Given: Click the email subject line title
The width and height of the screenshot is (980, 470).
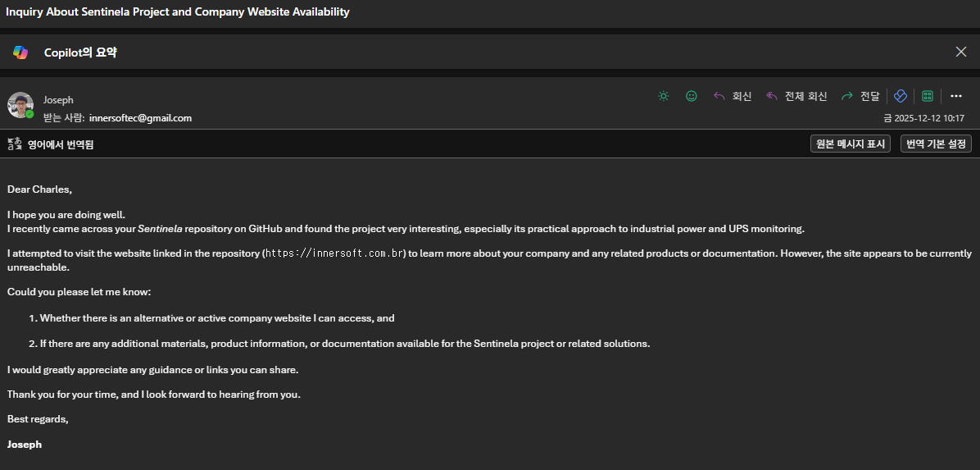Looking at the screenshot, I should (178, 11).
